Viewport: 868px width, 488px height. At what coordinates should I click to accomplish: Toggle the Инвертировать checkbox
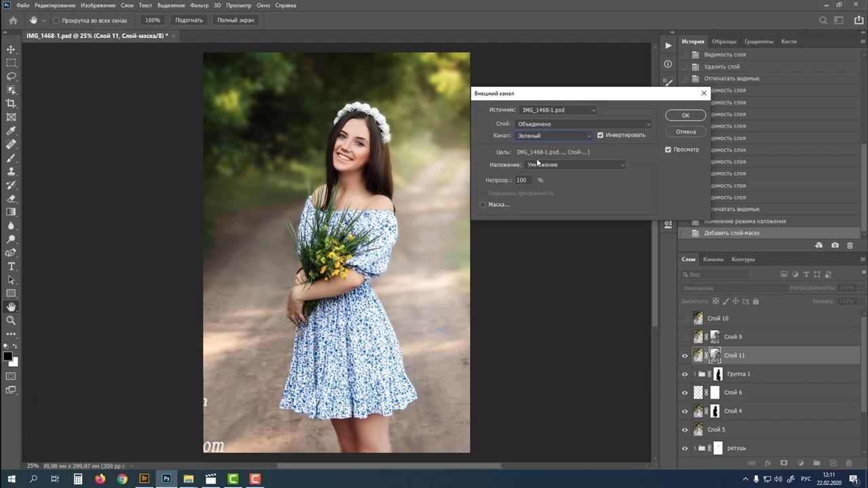point(600,135)
